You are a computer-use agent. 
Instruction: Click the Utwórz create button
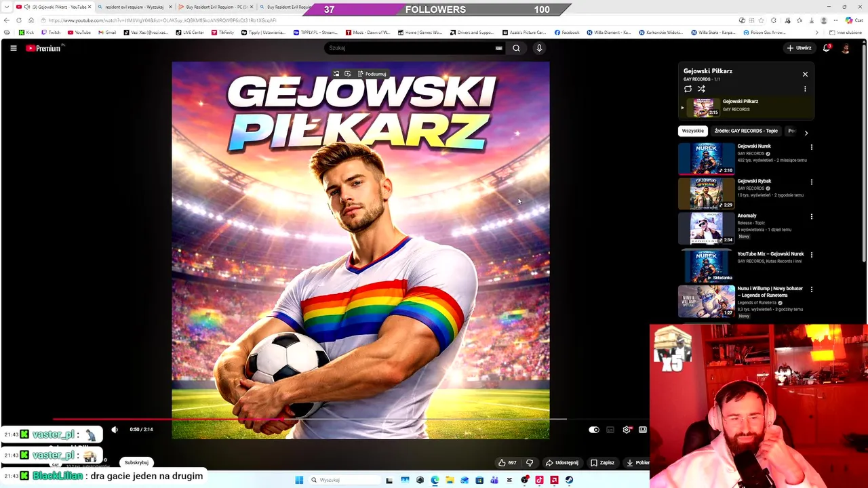coord(800,48)
